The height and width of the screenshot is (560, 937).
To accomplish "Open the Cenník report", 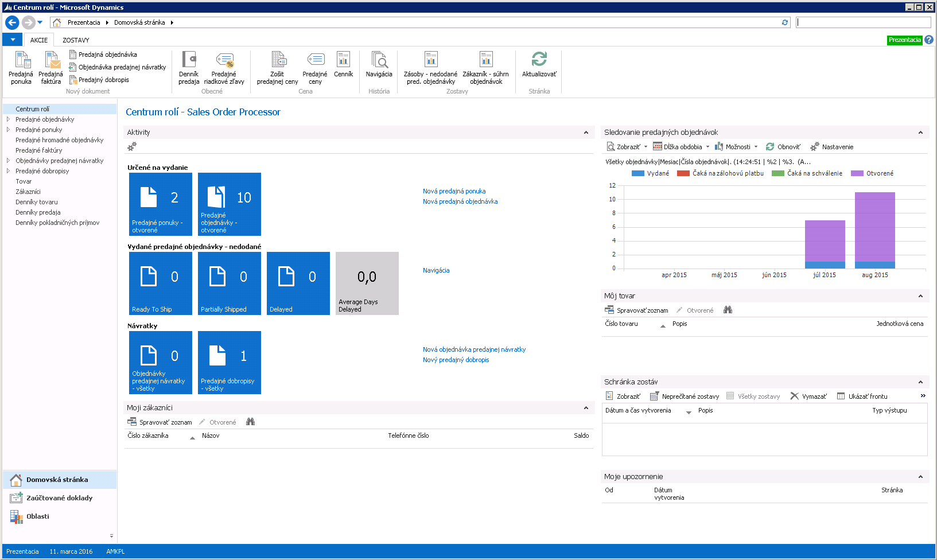I will coord(343,64).
